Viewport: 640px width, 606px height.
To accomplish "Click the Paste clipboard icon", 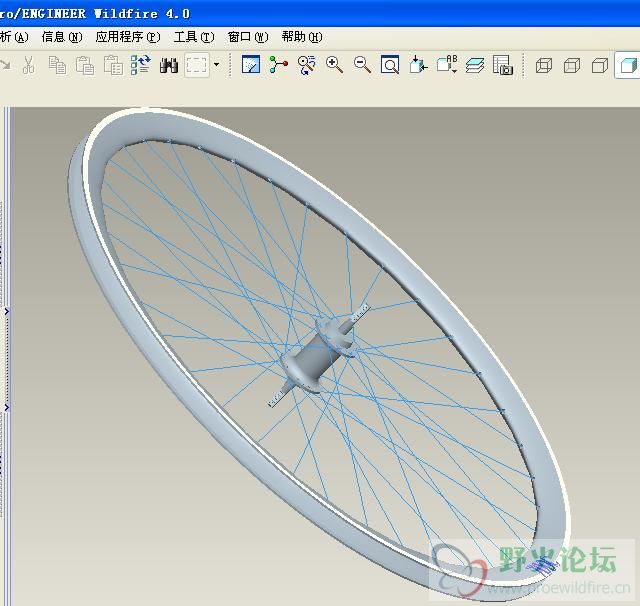I will coord(85,65).
